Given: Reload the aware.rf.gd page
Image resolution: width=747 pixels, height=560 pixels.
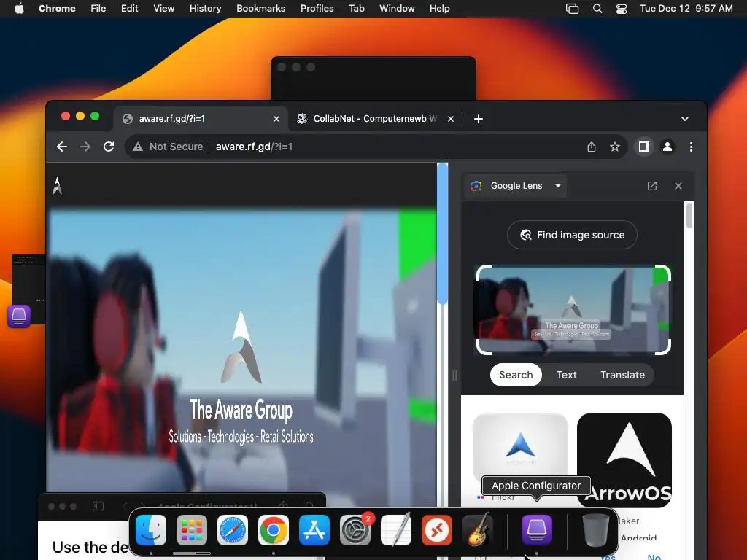Looking at the screenshot, I should (109, 147).
